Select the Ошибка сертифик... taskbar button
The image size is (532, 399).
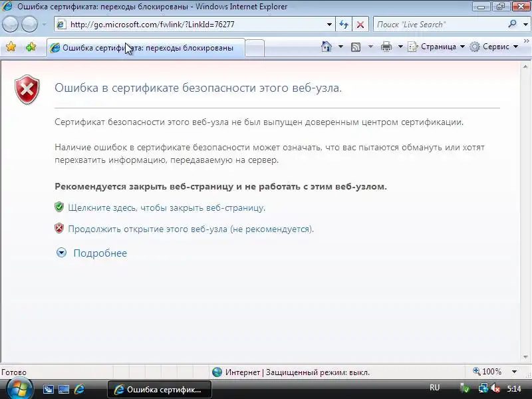[160, 390]
